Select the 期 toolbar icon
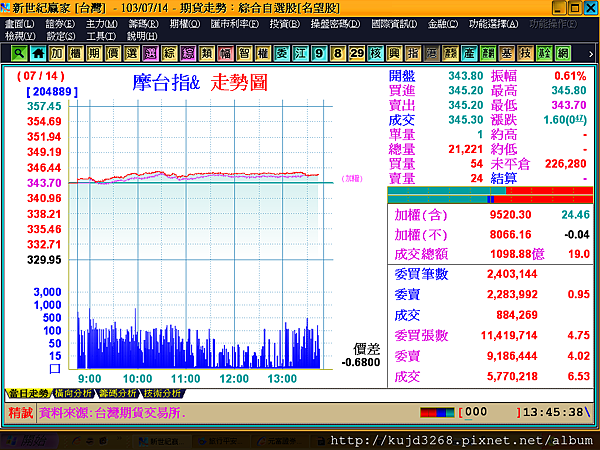The height and width of the screenshot is (450, 600). tap(94, 53)
